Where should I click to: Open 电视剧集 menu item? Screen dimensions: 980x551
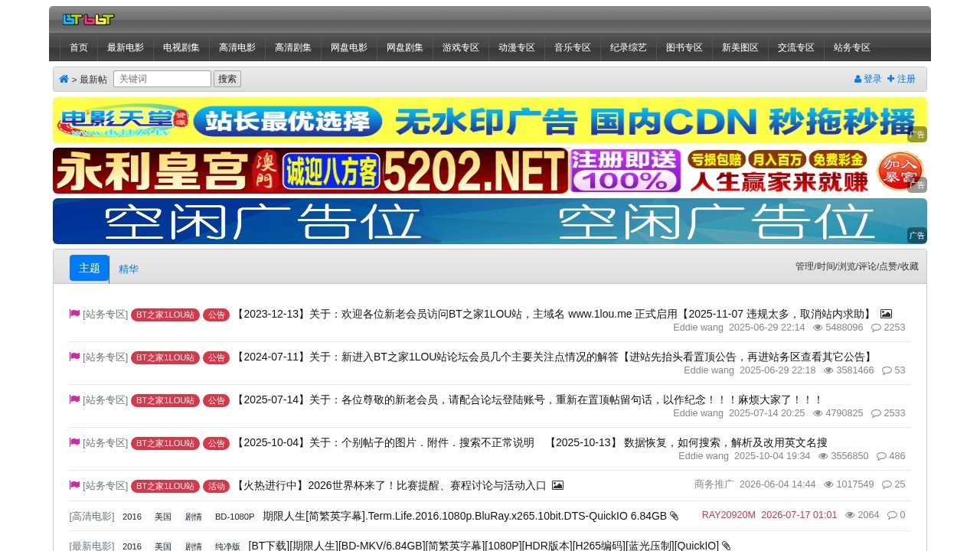(x=181, y=47)
